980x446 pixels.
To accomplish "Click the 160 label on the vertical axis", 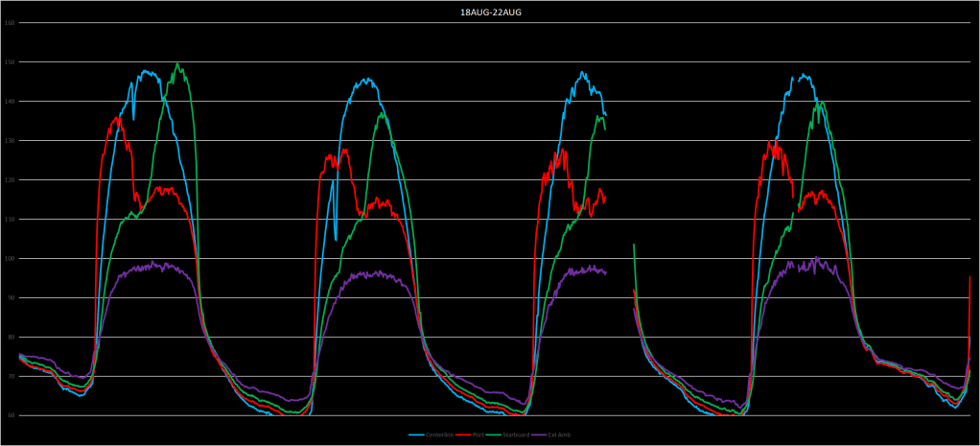I will [x=10, y=23].
